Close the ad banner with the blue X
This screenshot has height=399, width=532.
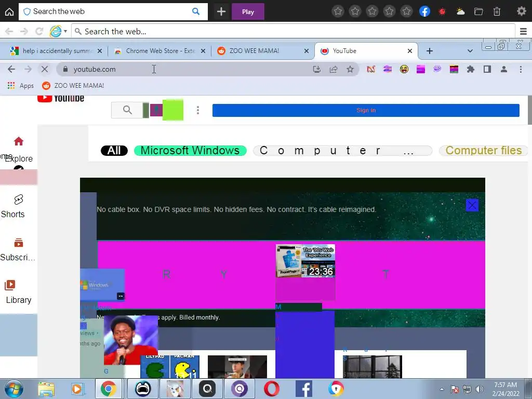pyautogui.click(x=472, y=205)
